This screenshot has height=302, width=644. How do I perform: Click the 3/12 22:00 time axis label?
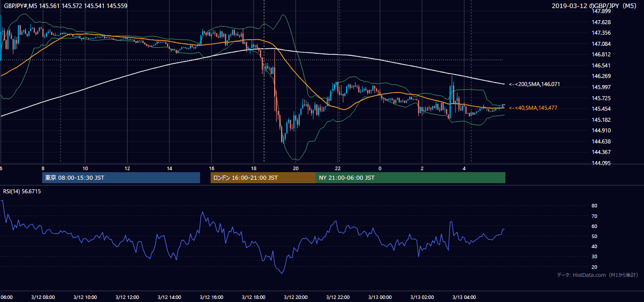[x=338, y=297]
